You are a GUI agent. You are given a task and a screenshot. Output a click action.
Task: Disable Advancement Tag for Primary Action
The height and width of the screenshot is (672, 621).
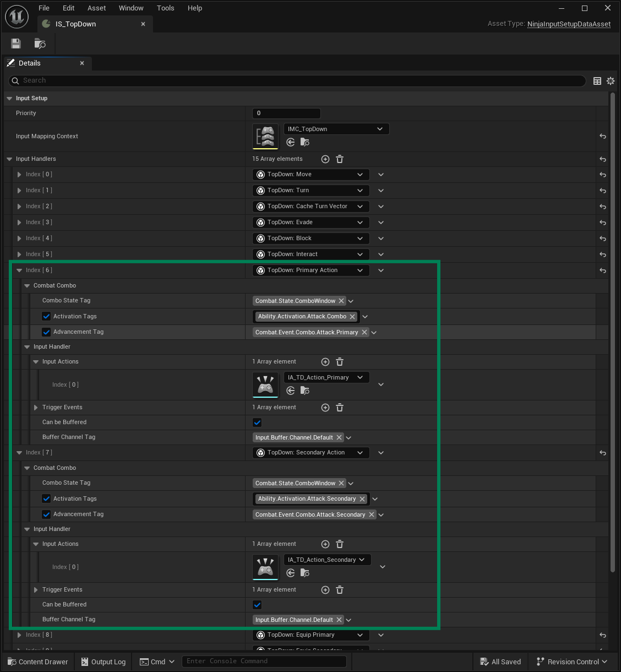click(x=46, y=332)
